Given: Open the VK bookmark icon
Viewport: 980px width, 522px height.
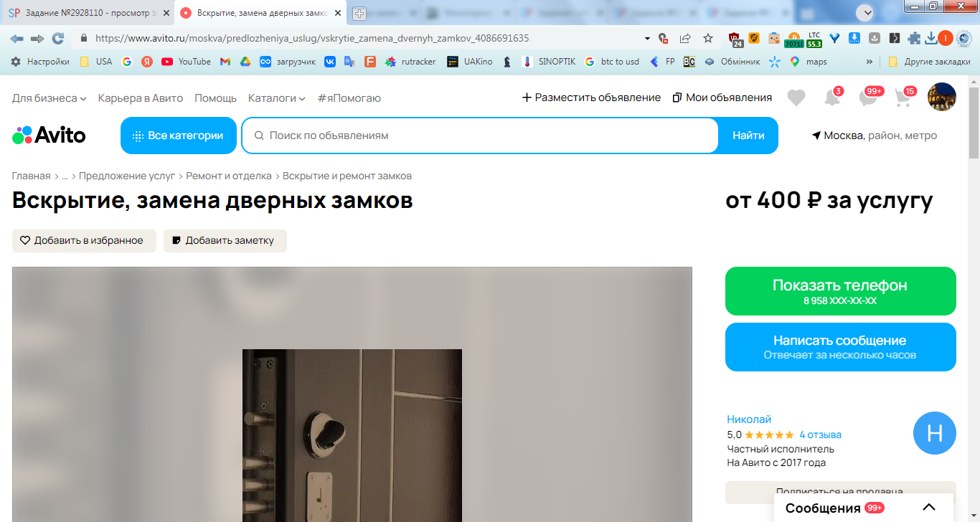Looking at the screenshot, I should tap(330, 62).
